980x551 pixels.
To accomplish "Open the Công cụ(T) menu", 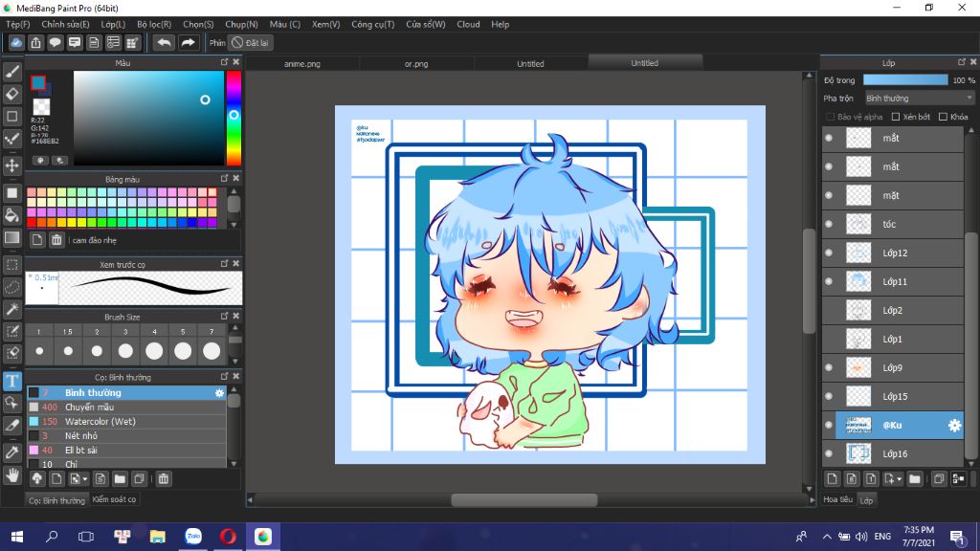I will [x=372, y=24].
